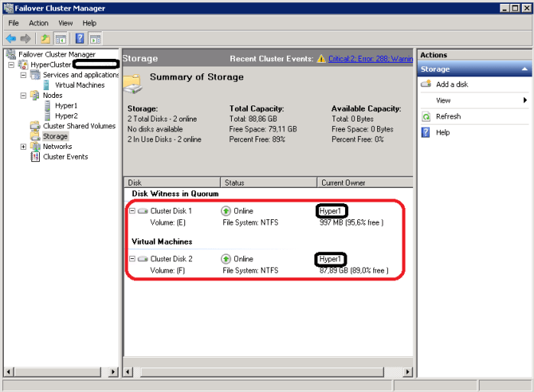534x392 pixels.
Task: Click the Show/Hide Action Pane toolbar icon
Action: (x=95, y=38)
